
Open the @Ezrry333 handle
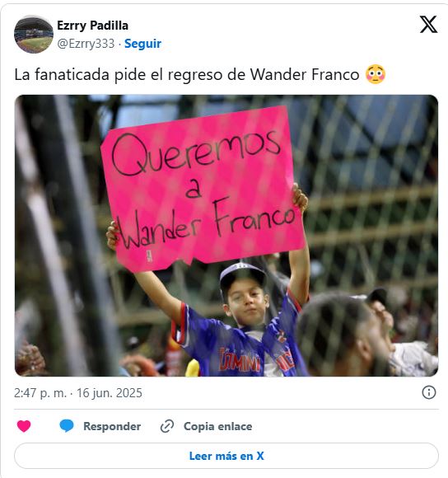pyautogui.click(x=86, y=44)
